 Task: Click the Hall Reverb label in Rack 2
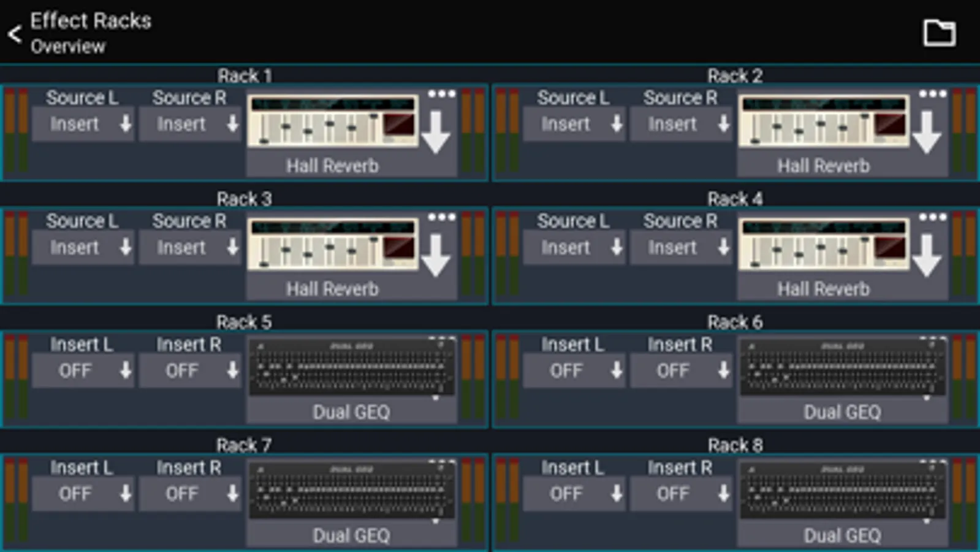pos(824,166)
